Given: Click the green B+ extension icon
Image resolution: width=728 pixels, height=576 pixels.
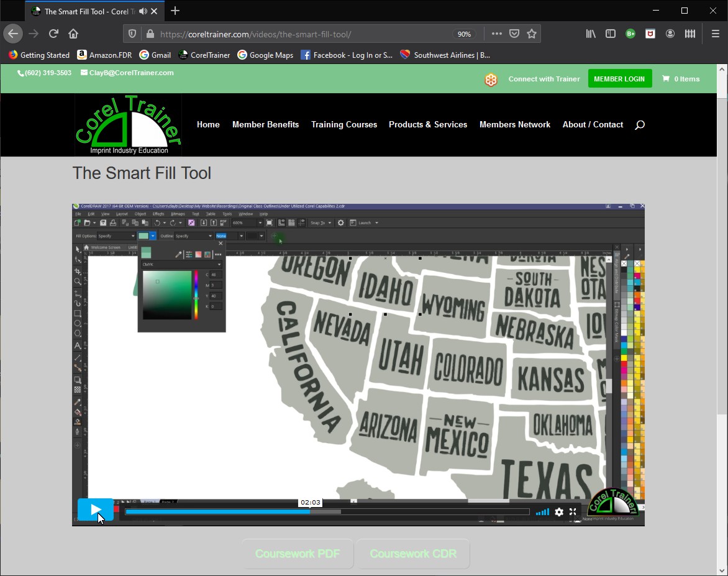Looking at the screenshot, I should tap(630, 34).
